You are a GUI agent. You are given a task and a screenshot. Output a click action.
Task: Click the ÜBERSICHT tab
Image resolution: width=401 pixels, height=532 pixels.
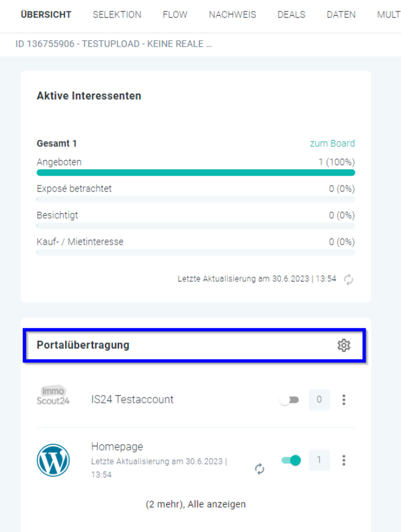(x=46, y=14)
